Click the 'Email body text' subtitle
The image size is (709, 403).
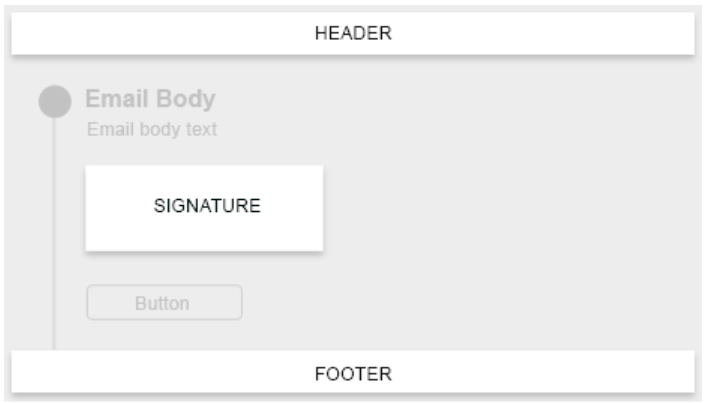click(x=151, y=130)
